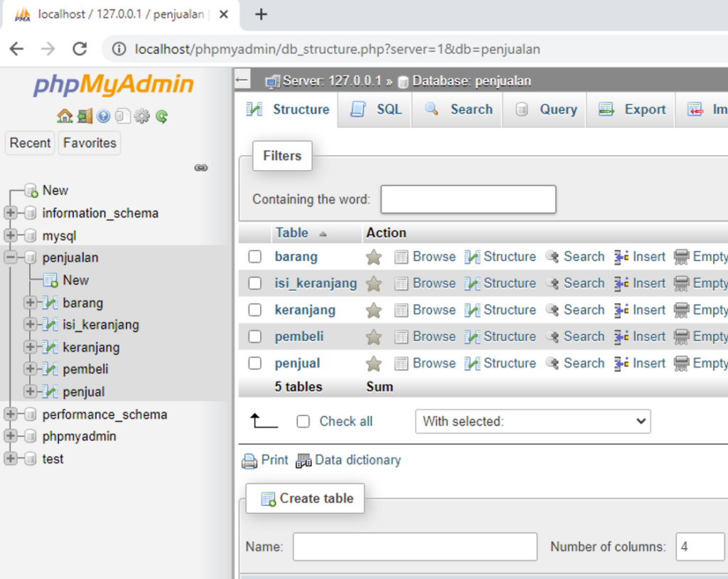Expand test database node
The width and height of the screenshot is (728, 579).
(x=10, y=458)
